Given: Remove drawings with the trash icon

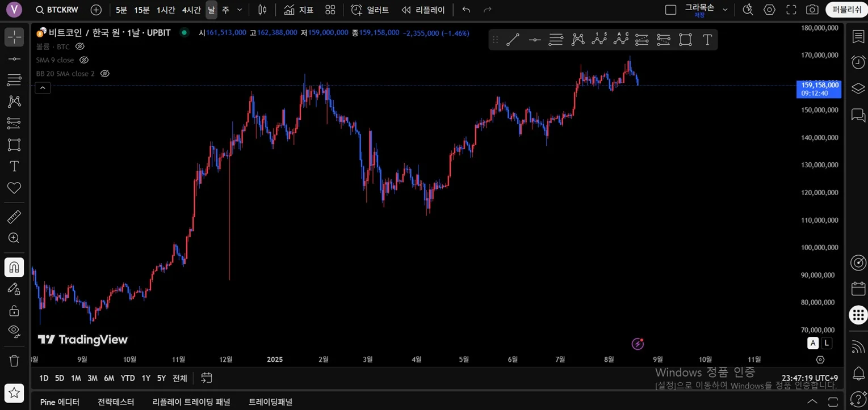Looking at the screenshot, I should pyautogui.click(x=14, y=361).
